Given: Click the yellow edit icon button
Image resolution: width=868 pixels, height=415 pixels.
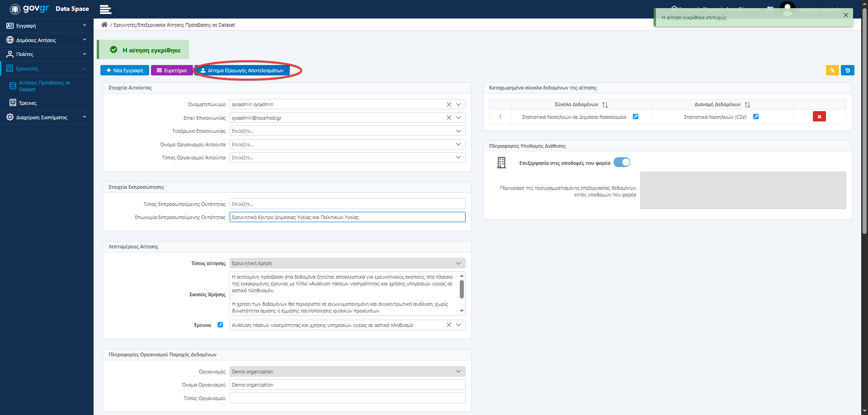Looking at the screenshot, I should (832, 70).
